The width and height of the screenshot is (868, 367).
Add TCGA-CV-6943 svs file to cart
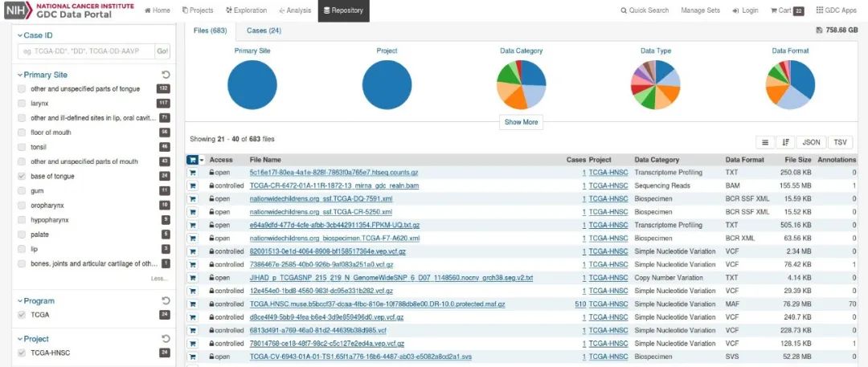[193, 357]
